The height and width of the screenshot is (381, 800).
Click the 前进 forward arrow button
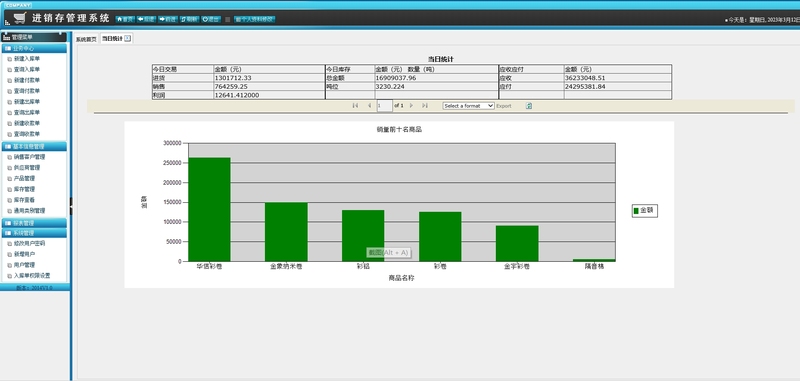coord(168,19)
